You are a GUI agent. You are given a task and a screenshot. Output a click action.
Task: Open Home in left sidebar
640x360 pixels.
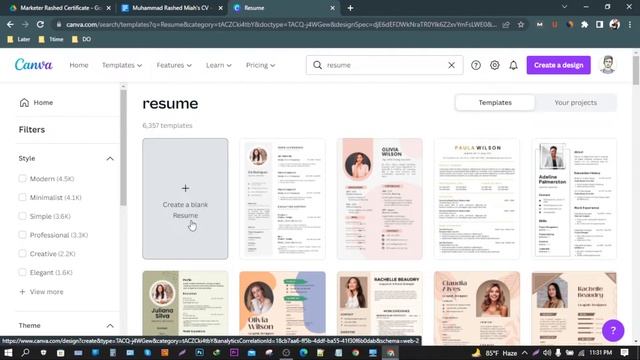tap(36, 102)
